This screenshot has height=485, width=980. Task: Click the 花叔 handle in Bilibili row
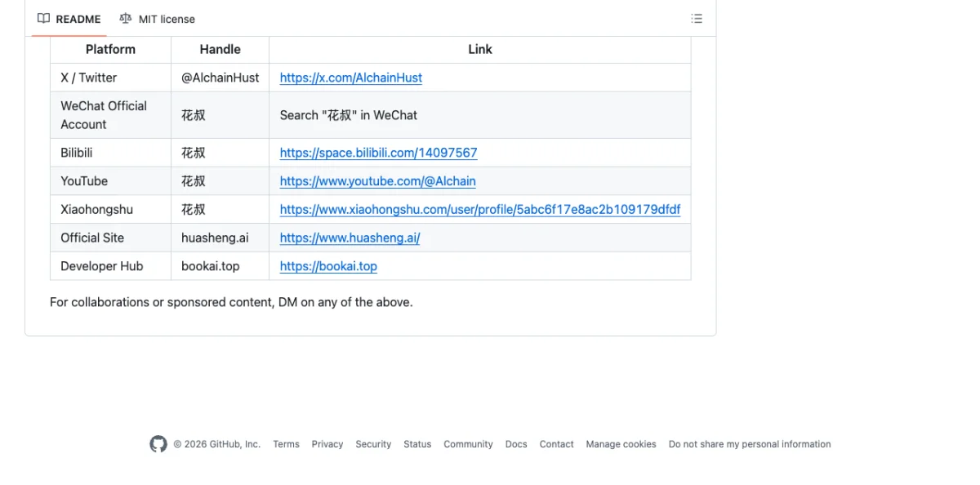194,153
